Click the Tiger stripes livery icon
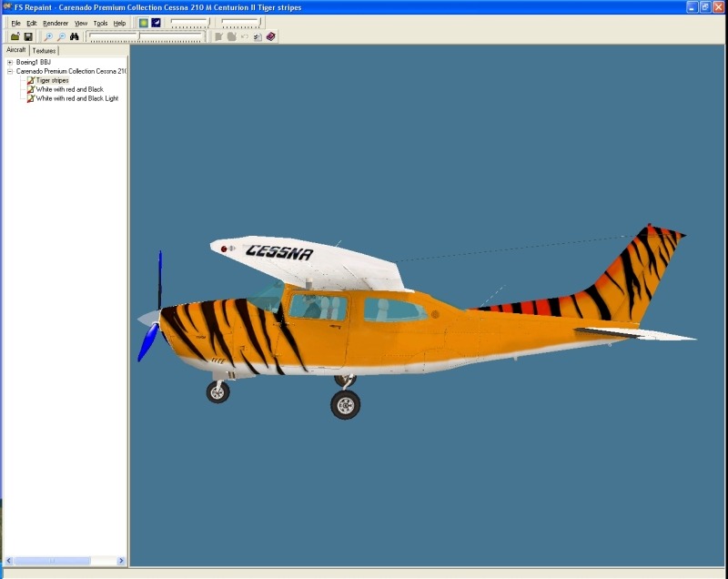 pyautogui.click(x=31, y=80)
